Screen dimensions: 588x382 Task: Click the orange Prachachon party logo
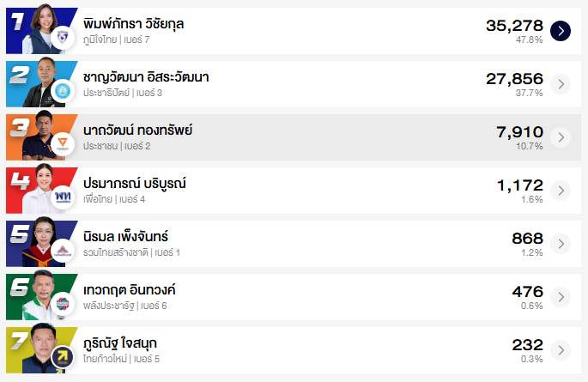[62, 144]
